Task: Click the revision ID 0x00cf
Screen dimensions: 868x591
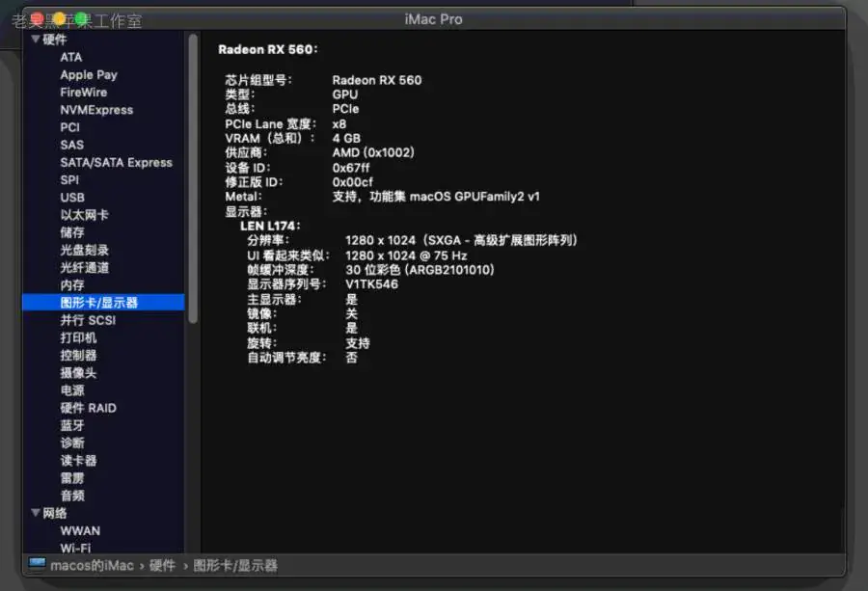Action: [353, 182]
